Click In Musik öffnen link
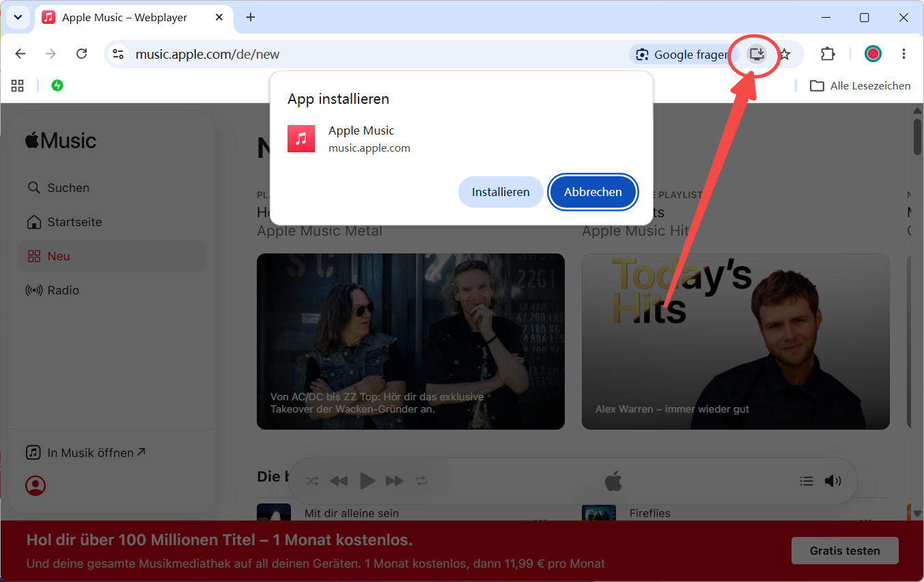924x582 pixels. [86, 452]
